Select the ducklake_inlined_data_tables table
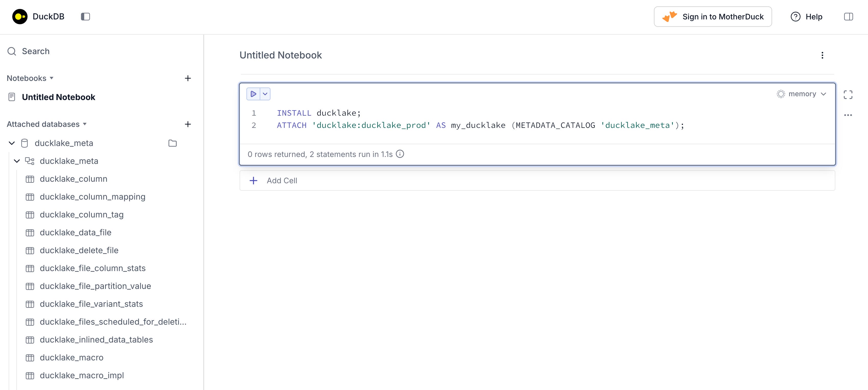Screen dimensions: 868x390 click(x=96, y=340)
